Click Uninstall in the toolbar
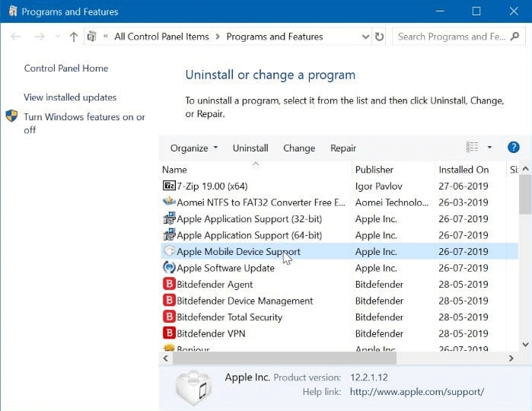 tap(250, 148)
